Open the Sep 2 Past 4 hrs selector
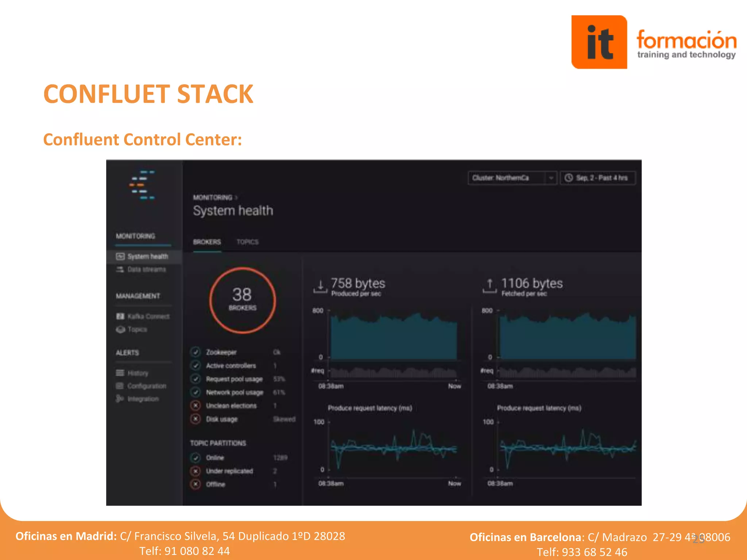 (597, 178)
